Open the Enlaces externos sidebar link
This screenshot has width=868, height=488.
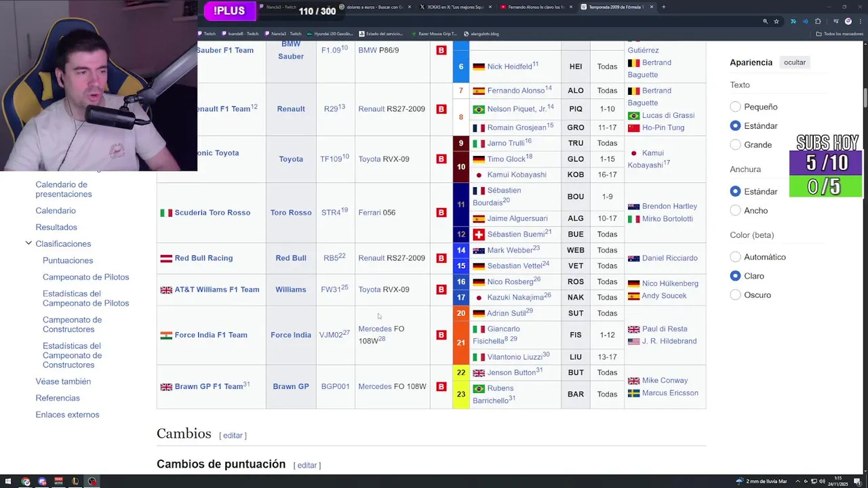click(67, 415)
